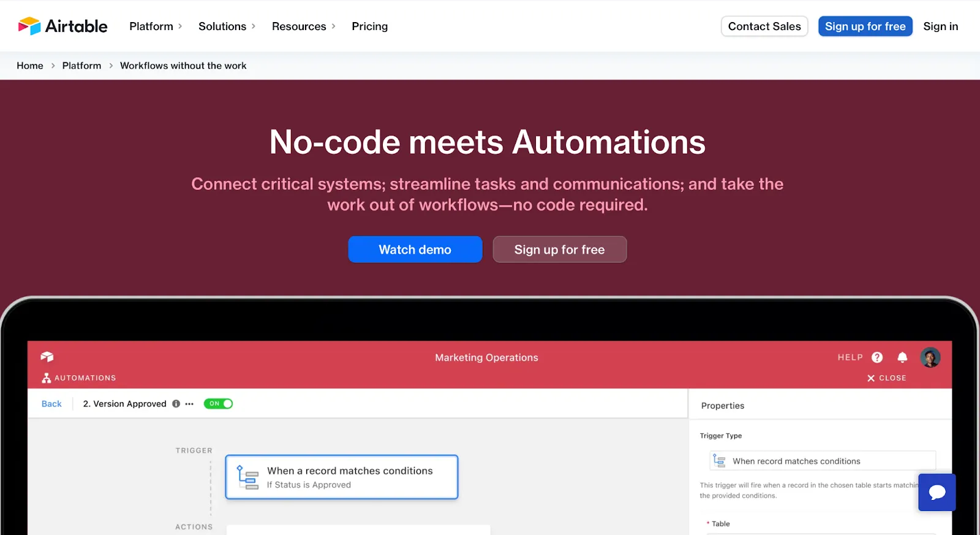Open the notifications bell

[x=902, y=357]
